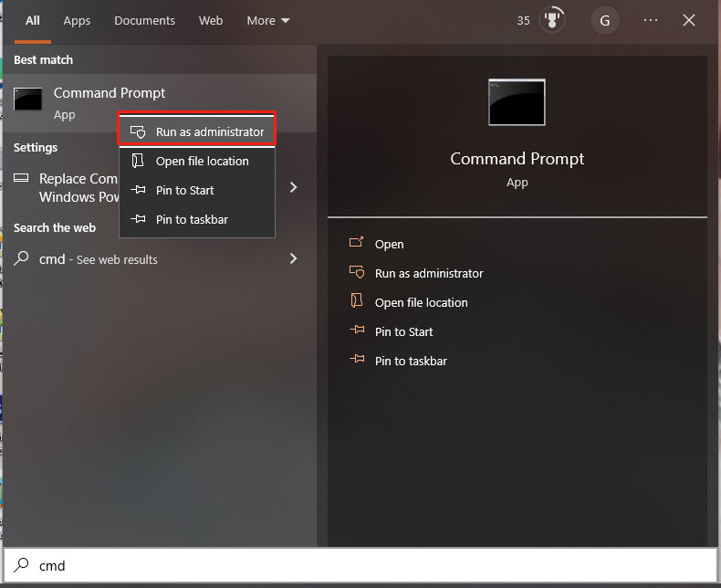721x588 pixels.
Task: Choose Open file location in context menu
Action: point(197,161)
